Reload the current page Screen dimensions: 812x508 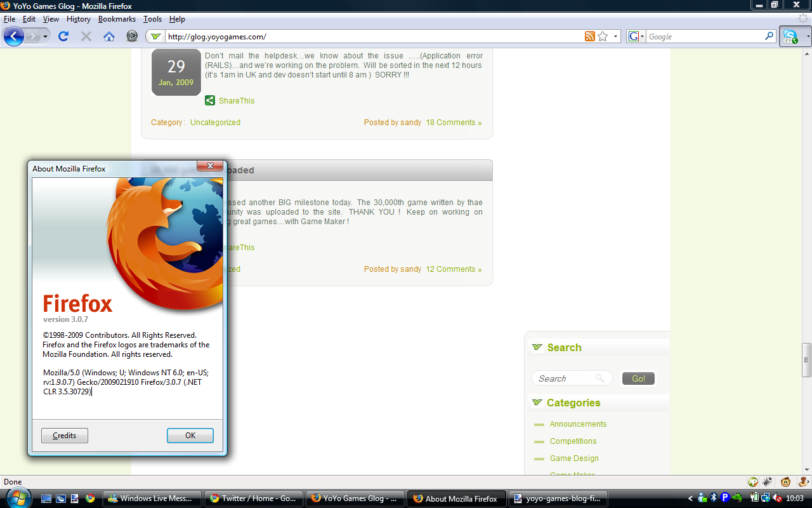[63, 36]
